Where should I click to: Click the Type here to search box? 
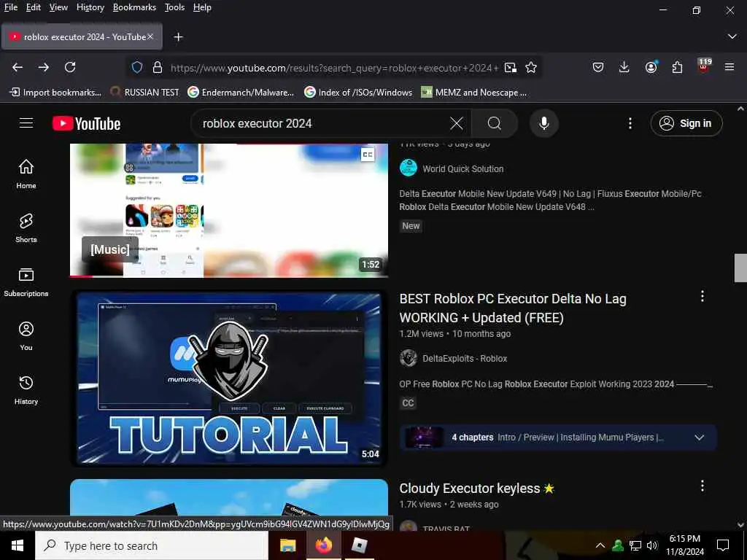pyautogui.click(x=152, y=545)
